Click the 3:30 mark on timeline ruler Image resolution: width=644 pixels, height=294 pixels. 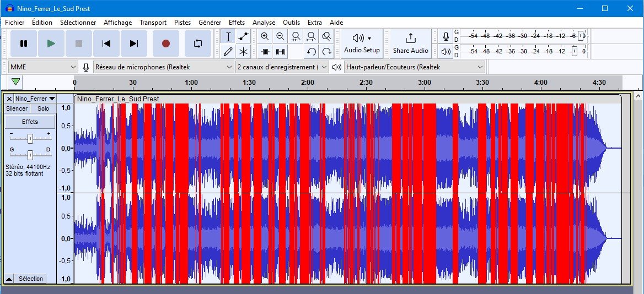click(x=482, y=82)
